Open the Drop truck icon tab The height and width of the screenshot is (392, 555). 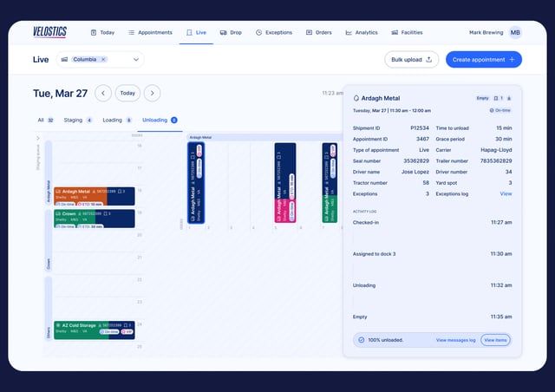225,33
